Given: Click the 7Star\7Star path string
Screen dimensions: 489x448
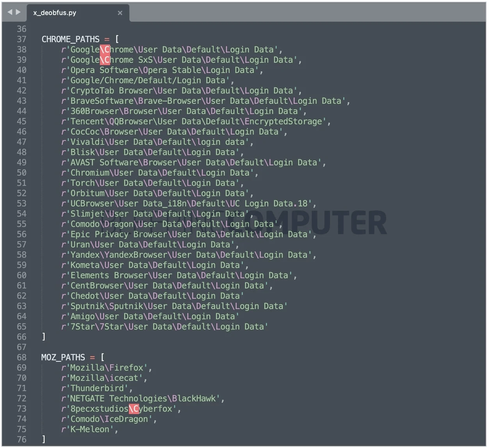Looking at the screenshot, I should point(165,327).
